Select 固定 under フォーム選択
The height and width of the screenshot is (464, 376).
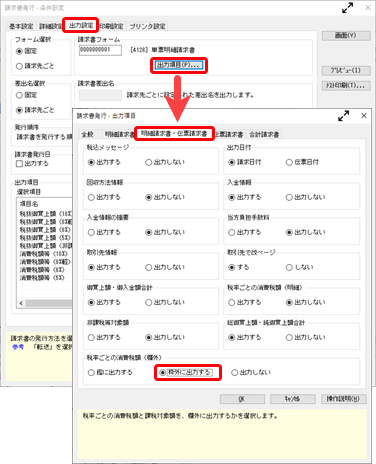(27, 51)
